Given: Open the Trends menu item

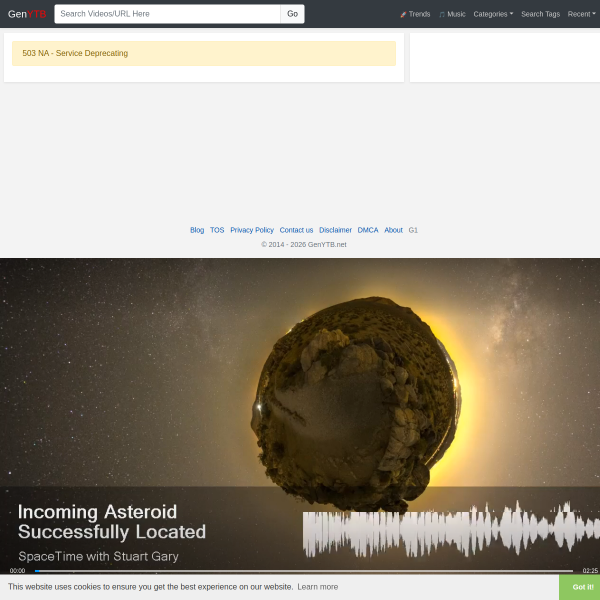Looking at the screenshot, I should 419,14.
